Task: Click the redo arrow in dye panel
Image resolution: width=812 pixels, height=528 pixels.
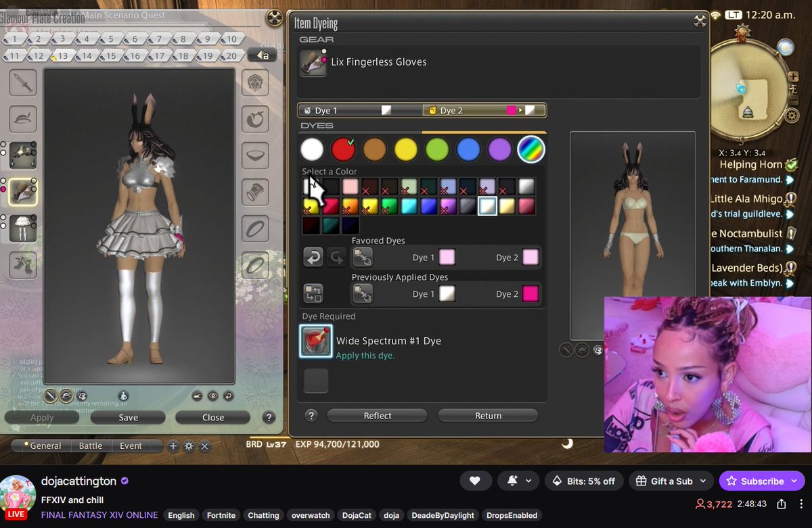Action: 337,257
